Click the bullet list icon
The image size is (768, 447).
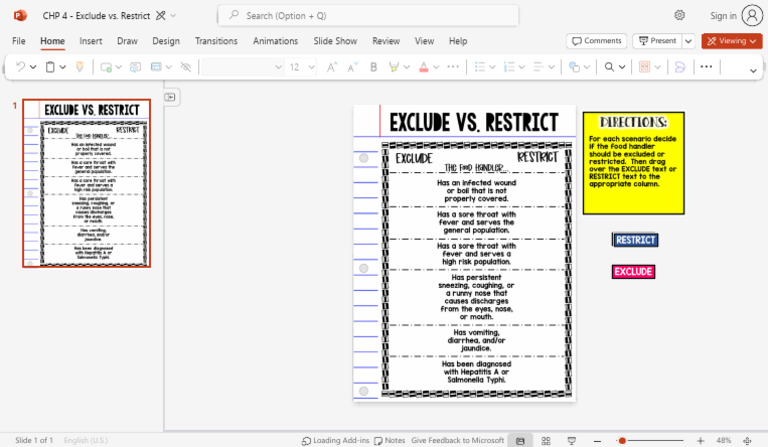[480, 67]
